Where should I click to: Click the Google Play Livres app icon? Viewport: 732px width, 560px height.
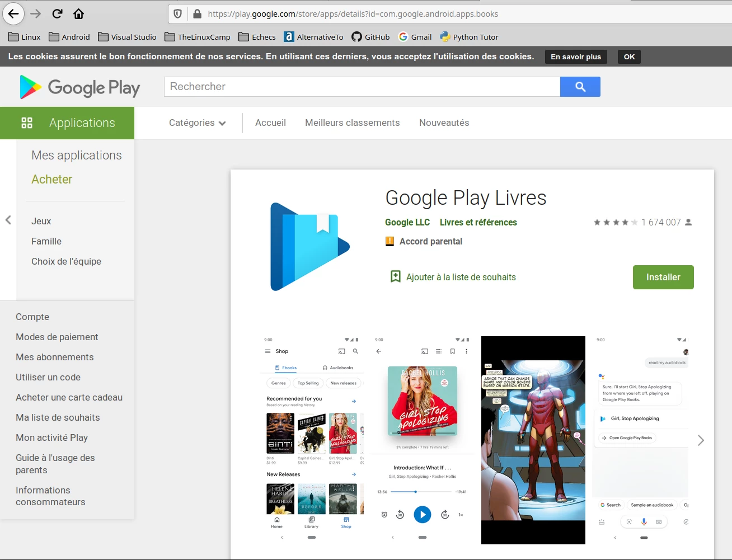(x=309, y=246)
